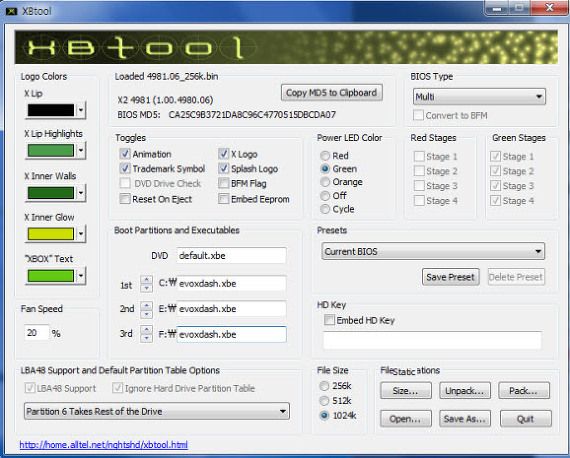Open the home.alltel.net xbtool.html link

point(104,445)
